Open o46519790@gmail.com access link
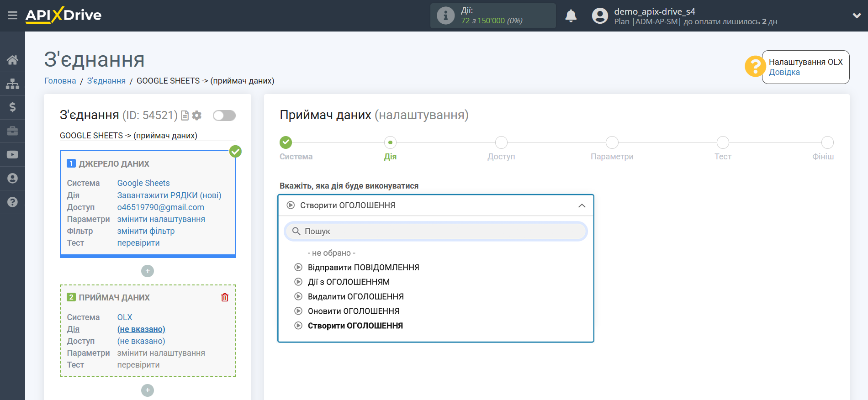 [161, 207]
